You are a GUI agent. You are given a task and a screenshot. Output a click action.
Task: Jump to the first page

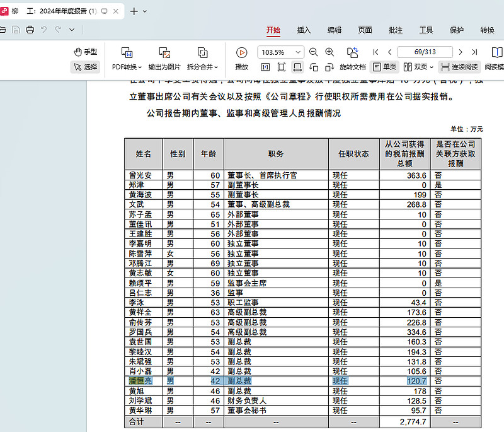[x=376, y=52]
